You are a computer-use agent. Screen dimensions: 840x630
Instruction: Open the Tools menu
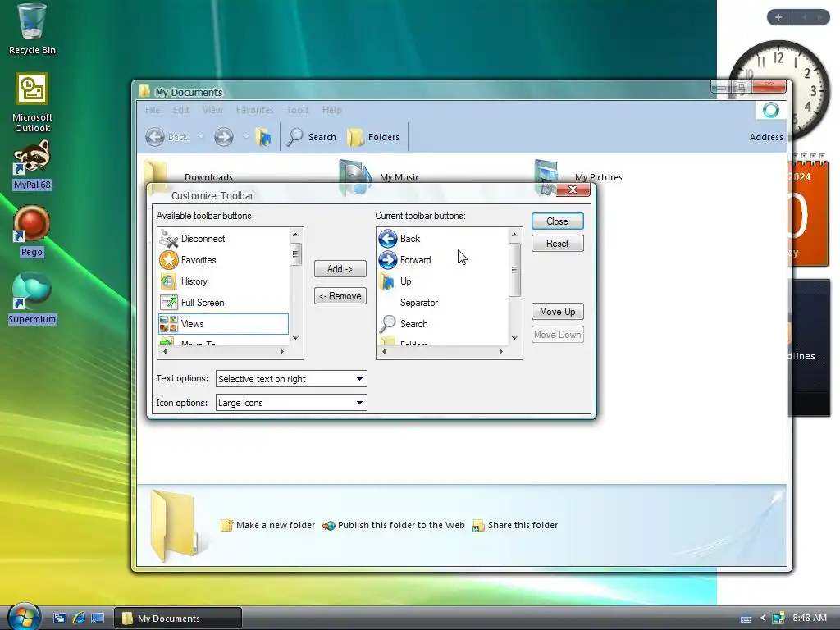[x=298, y=110]
